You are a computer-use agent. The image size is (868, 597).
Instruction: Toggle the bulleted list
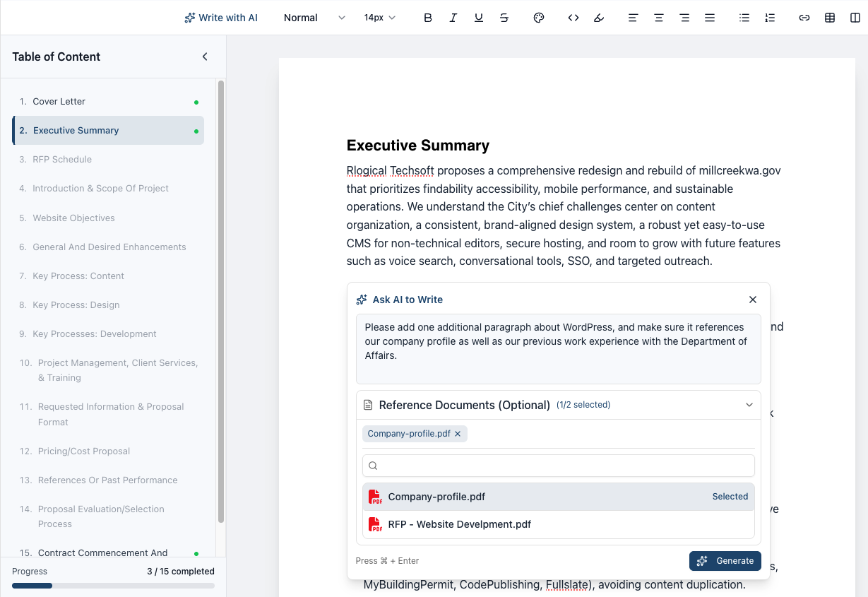point(744,18)
